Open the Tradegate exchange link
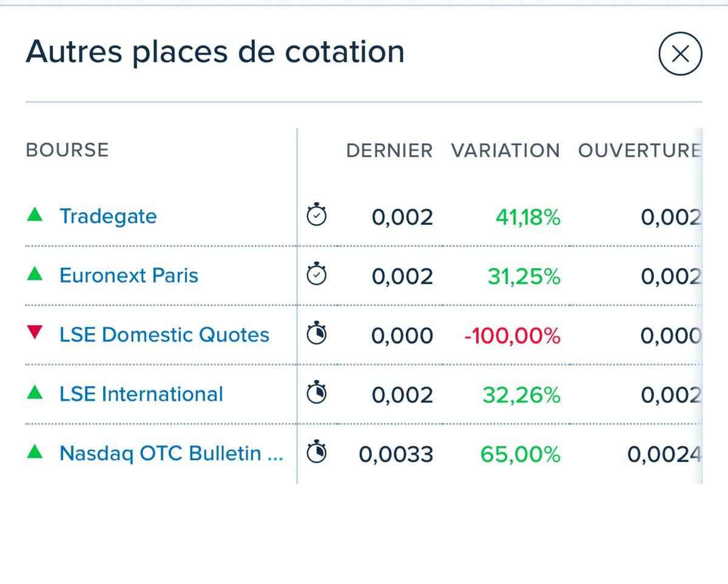Screen dimensions: 728x584 pyautogui.click(x=108, y=216)
